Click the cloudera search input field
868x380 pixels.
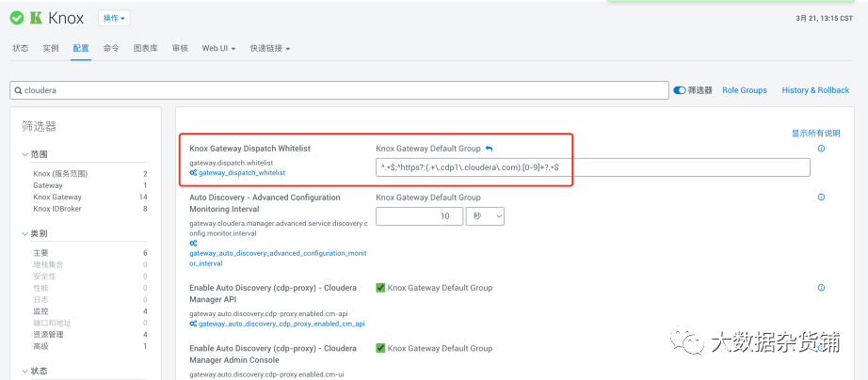click(x=339, y=90)
